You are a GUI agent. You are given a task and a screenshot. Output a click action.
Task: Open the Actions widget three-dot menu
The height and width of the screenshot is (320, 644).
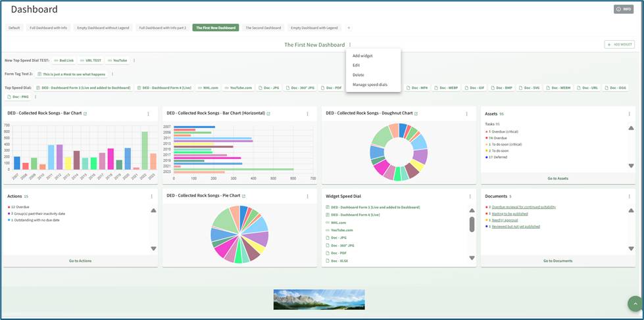click(151, 196)
